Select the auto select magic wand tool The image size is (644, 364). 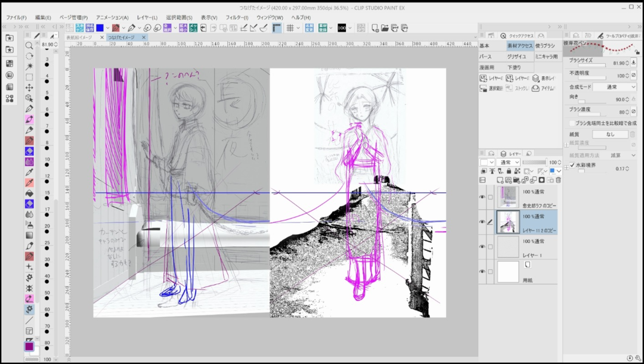(29, 66)
